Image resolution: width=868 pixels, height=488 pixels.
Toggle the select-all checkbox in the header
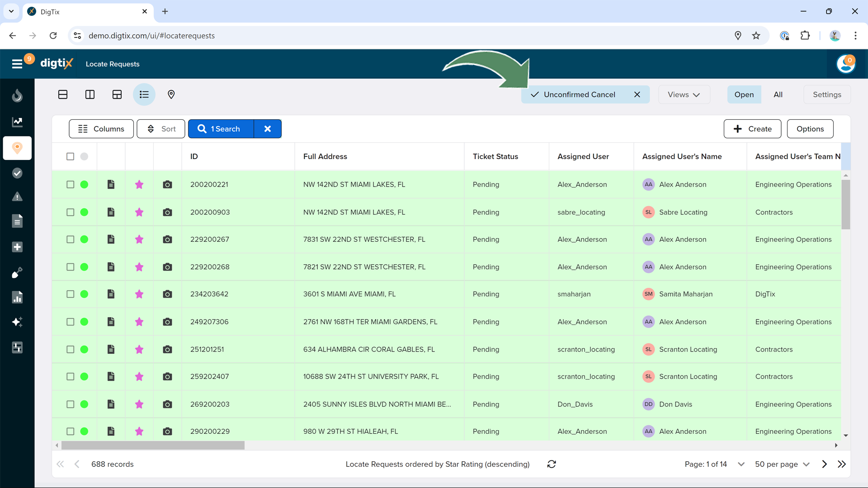[x=70, y=156]
